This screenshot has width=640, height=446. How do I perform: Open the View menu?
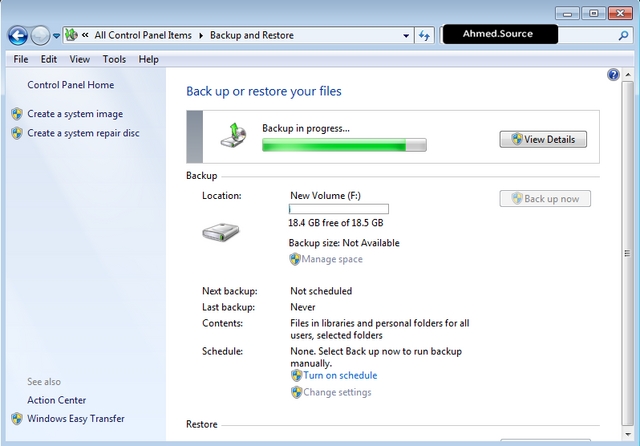pyautogui.click(x=80, y=60)
